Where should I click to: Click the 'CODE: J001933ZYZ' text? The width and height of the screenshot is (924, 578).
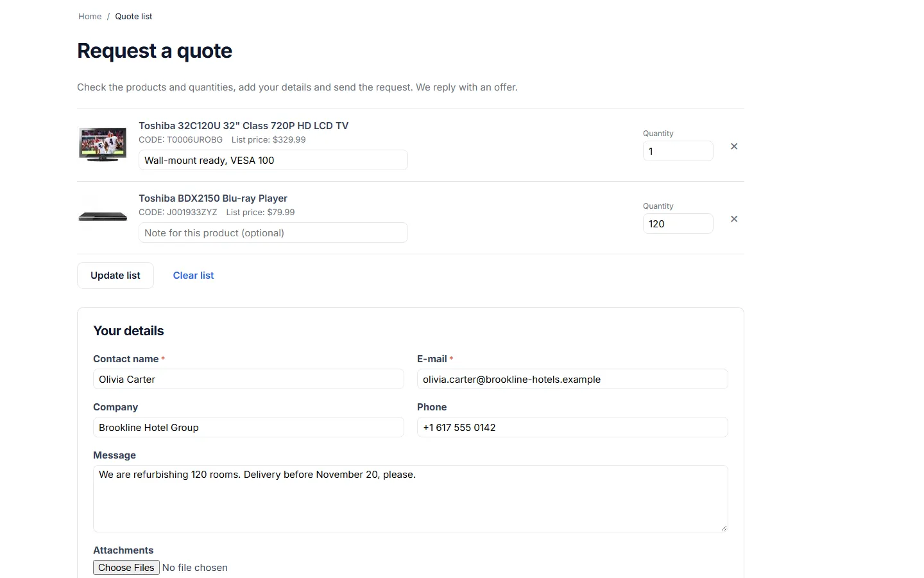tap(178, 213)
